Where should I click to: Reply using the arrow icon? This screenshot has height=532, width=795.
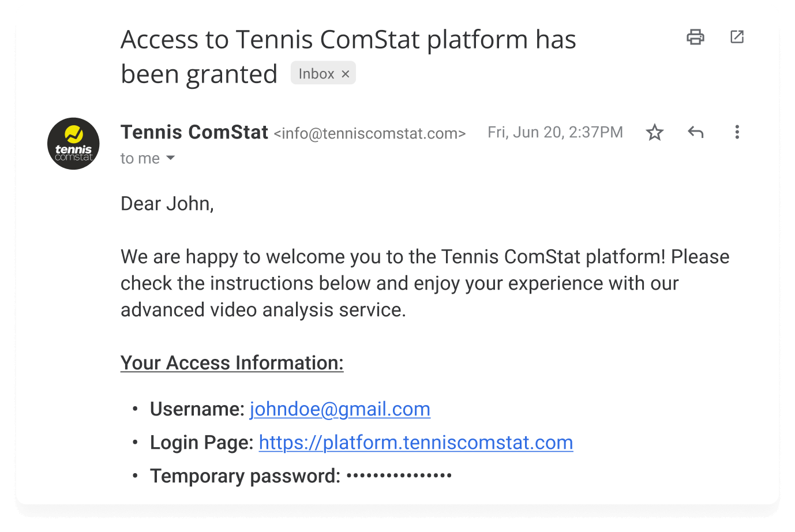696,132
